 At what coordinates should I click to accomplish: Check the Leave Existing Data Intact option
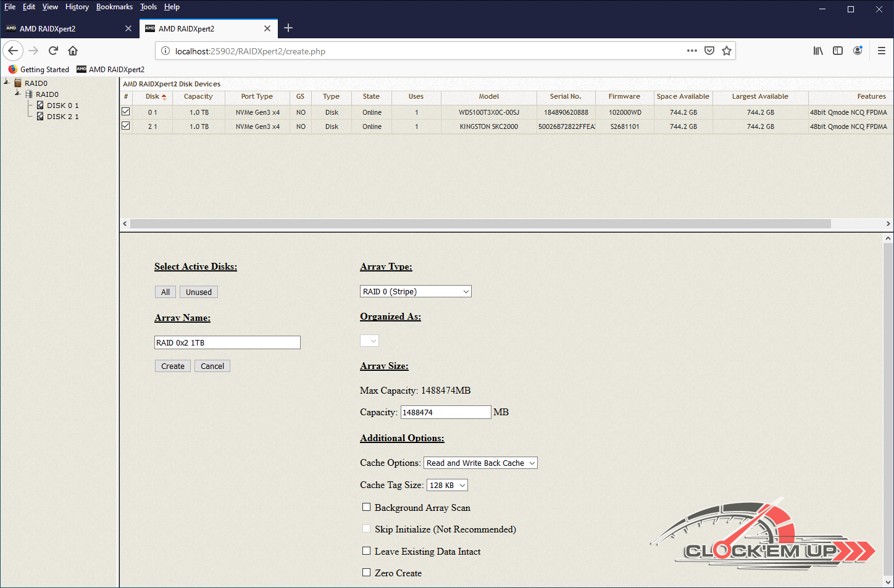(366, 551)
